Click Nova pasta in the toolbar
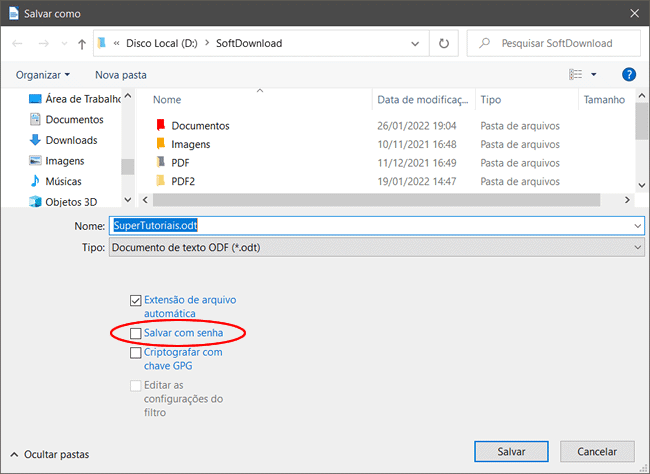Viewport: 650px width, 474px height. 120,75
